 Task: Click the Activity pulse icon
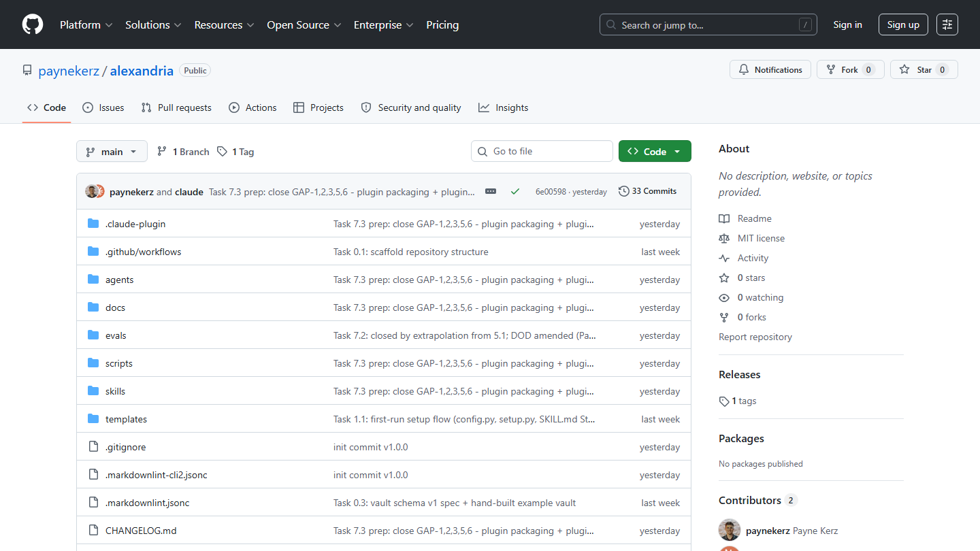pos(724,258)
